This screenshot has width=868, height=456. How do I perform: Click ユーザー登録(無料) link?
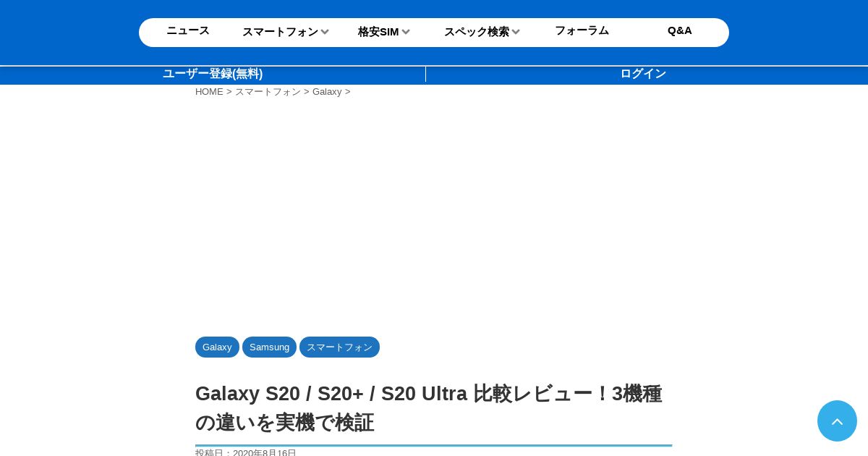213,74
